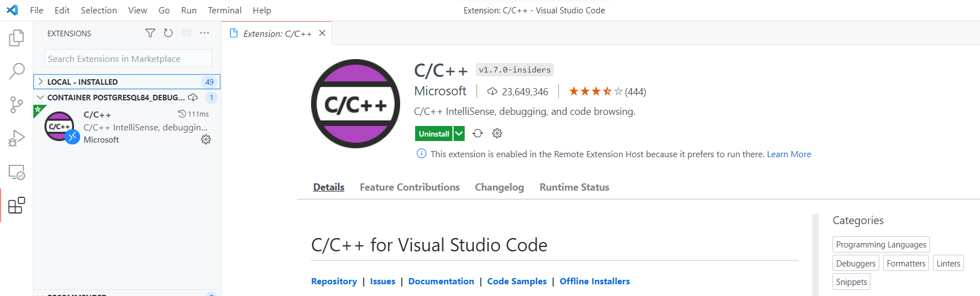The height and width of the screenshot is (296, 980).
Task: Click the sync icon beside Uninstall
Action: pyautogui.click(x=477, y=134)
